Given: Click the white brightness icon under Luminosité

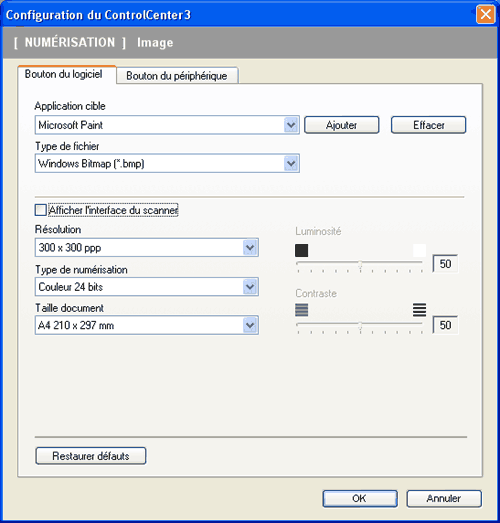Looking at the screenshot, I should [x=419, y=250].
